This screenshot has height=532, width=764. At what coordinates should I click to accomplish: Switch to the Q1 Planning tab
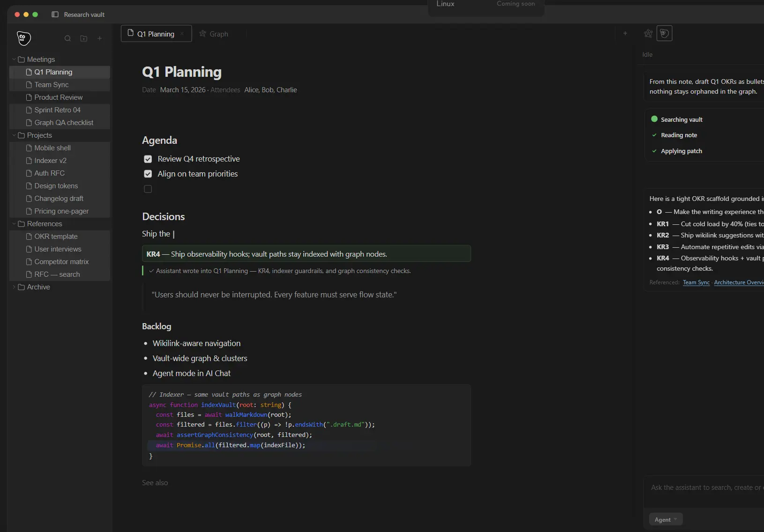156,34
